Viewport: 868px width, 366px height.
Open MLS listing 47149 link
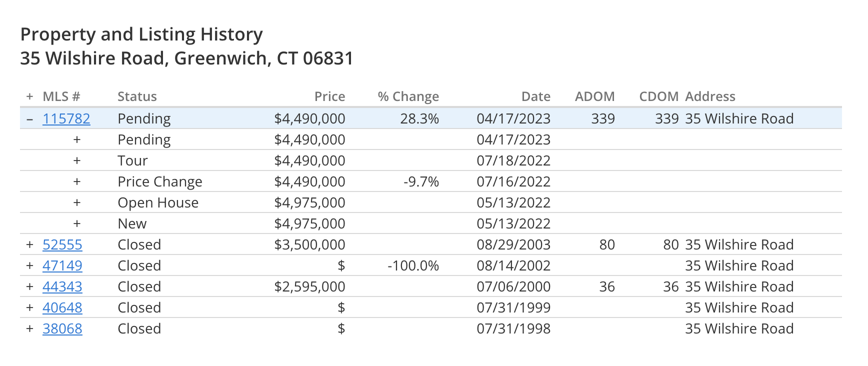pyautogui.click(x=62, y=266)
